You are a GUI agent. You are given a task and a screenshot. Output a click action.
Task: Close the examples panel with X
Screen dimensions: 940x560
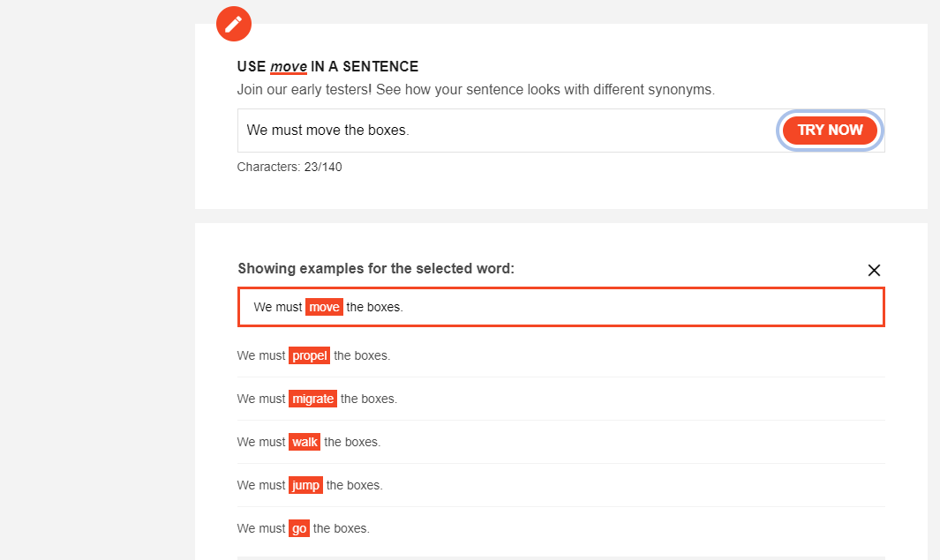tap(874, 271)
